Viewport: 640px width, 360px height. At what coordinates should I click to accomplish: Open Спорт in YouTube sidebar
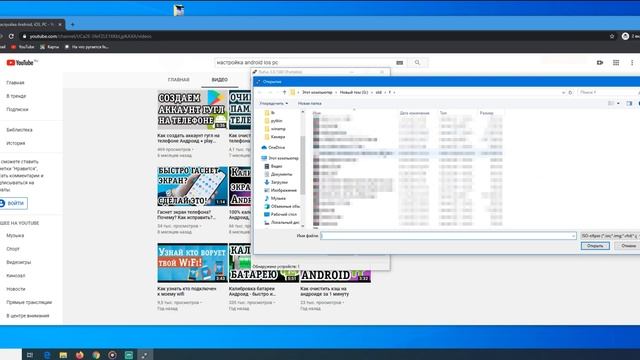[x=13, y=249]
